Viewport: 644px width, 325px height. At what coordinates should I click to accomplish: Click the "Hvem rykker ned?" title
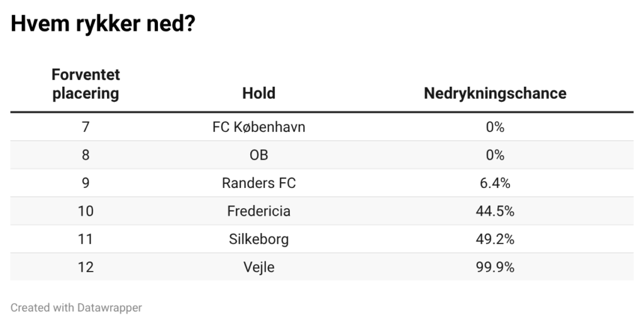pos(103,25)
